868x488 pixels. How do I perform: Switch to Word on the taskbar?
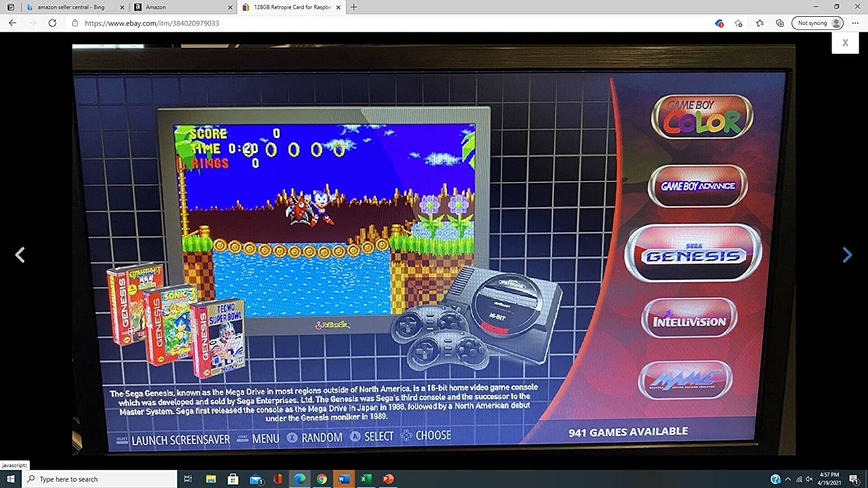coord(344,479)
